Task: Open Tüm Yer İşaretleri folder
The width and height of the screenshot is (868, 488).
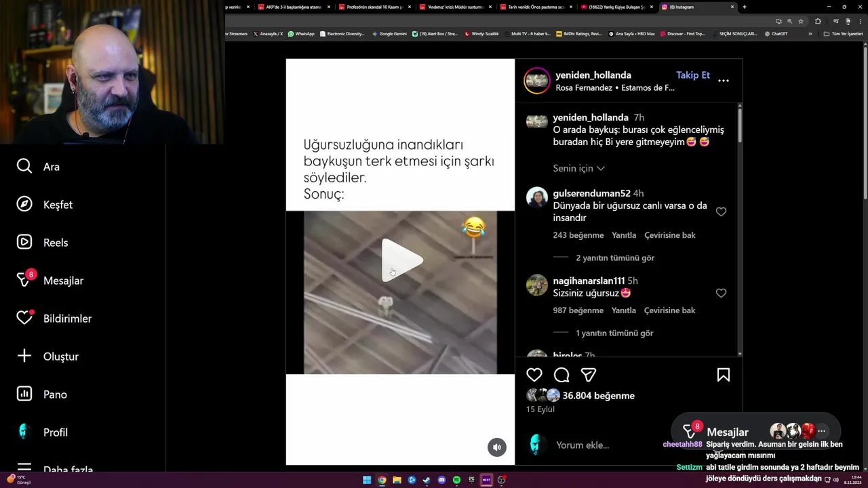Action: (x=844, y=34)
